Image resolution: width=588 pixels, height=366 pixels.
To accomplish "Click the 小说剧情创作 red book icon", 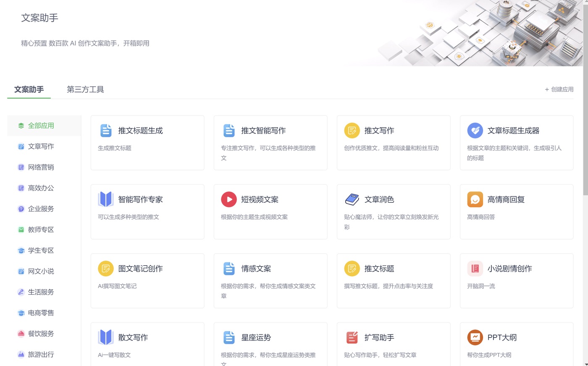I will 475,269.
